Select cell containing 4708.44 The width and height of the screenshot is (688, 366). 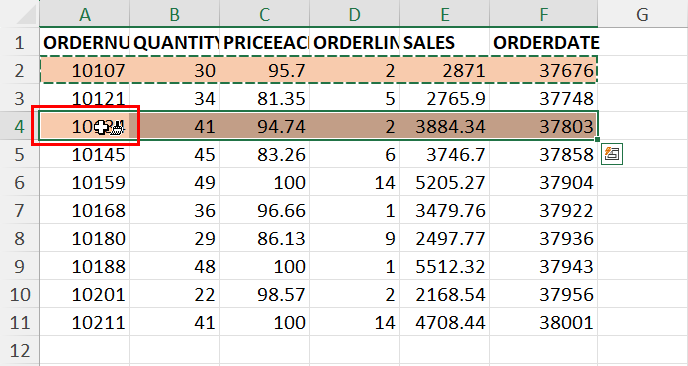[x=444, y=323]
